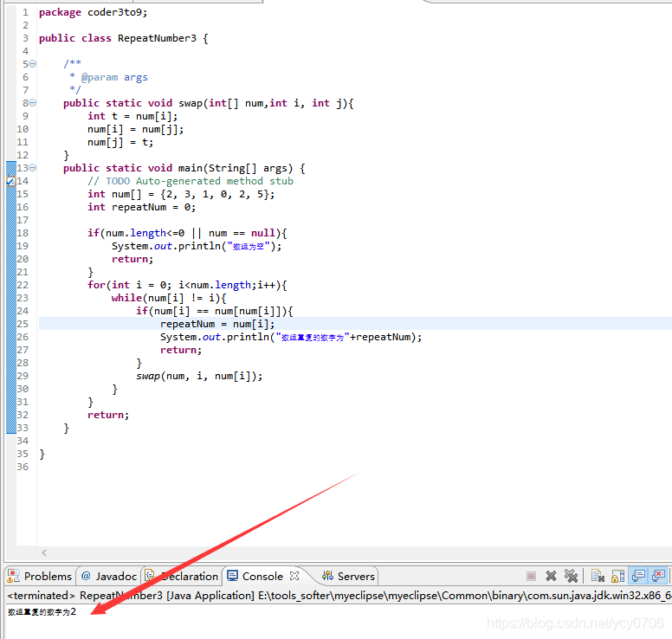Screen dimensions: 672x639
Task: Toggle Show Console on standard output change
Action: [638, 576]
